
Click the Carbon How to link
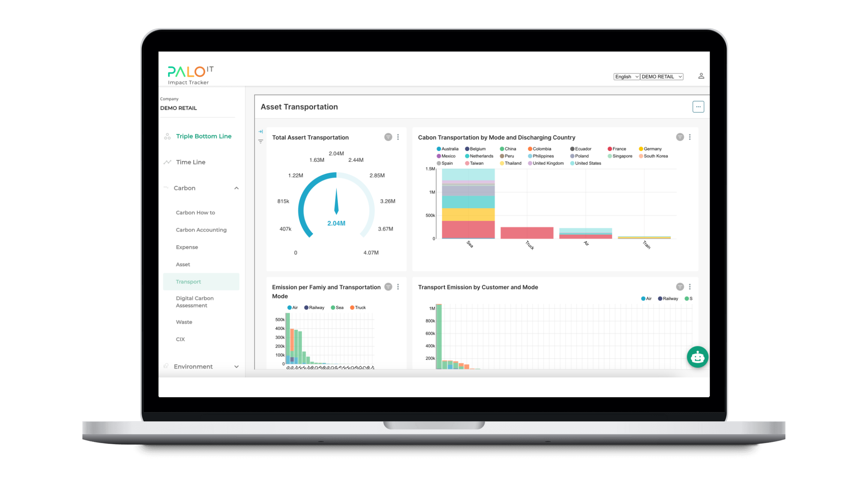point(195,212)
